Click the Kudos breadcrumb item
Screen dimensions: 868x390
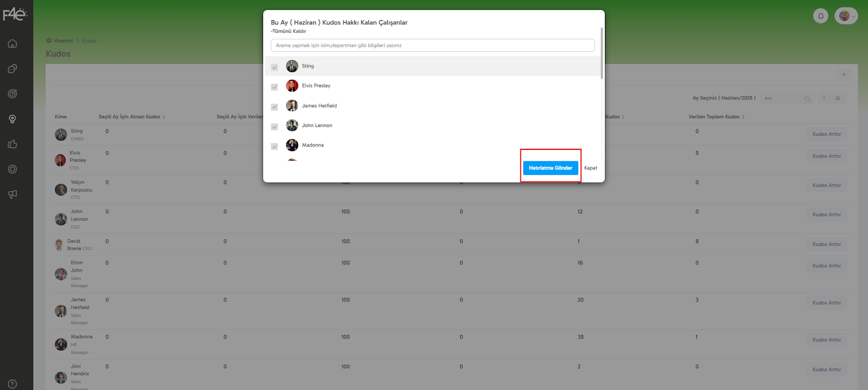pyautogui.click(x=90, y=41)
